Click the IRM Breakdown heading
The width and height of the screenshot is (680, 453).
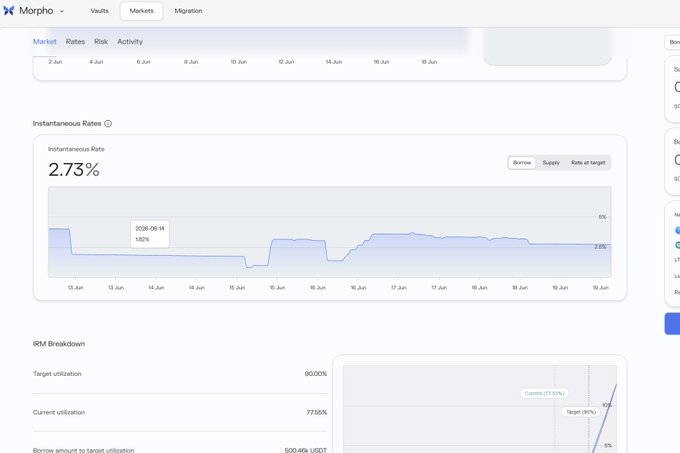(x=59, y=344)
